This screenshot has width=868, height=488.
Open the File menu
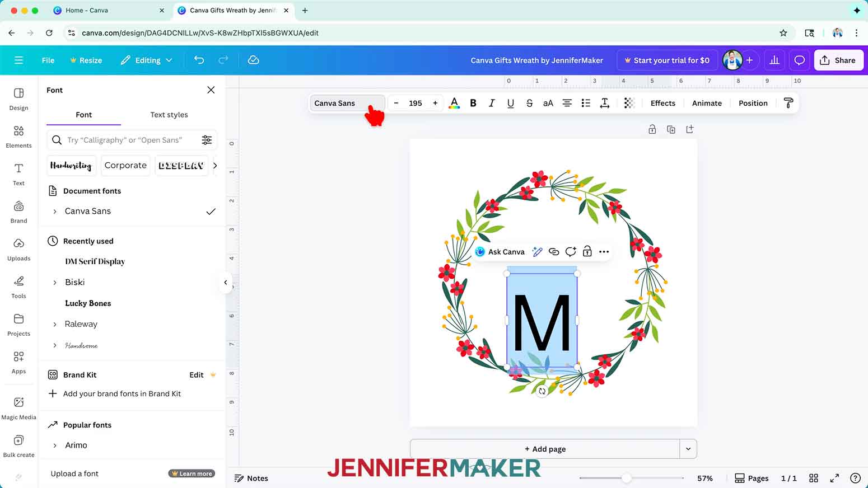pos(48,60)
